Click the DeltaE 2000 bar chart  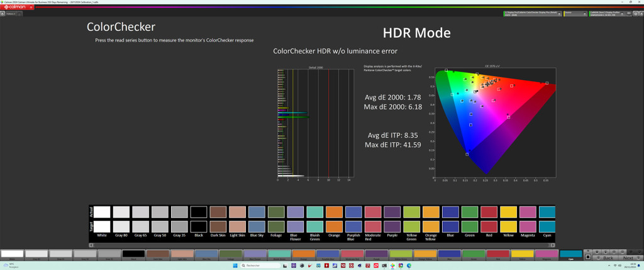click(316, 123)
